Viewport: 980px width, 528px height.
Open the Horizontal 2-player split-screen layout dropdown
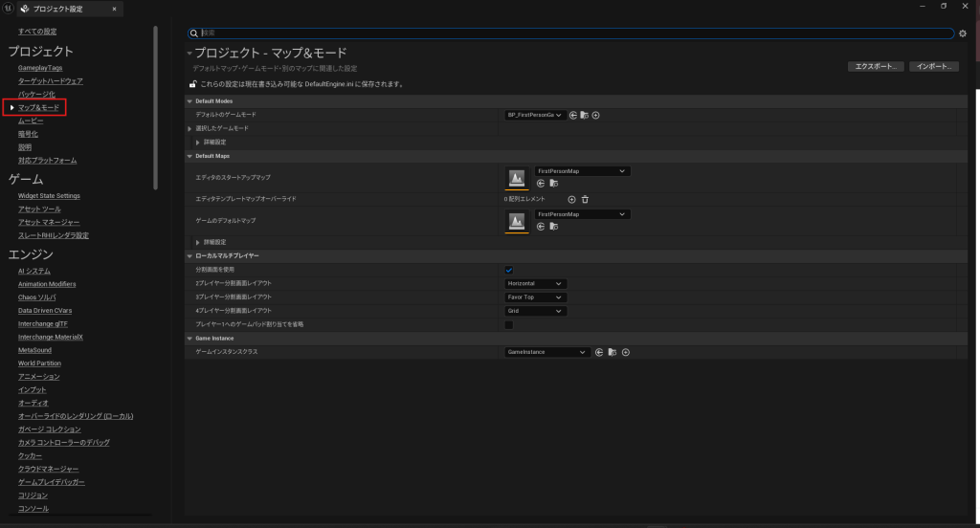536,284
